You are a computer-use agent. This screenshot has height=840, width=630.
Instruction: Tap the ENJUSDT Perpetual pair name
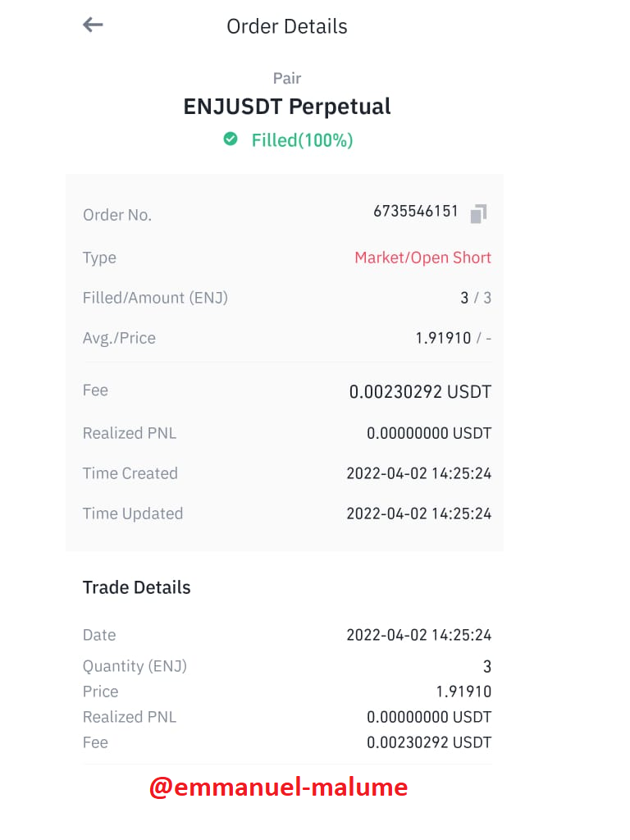286,107
